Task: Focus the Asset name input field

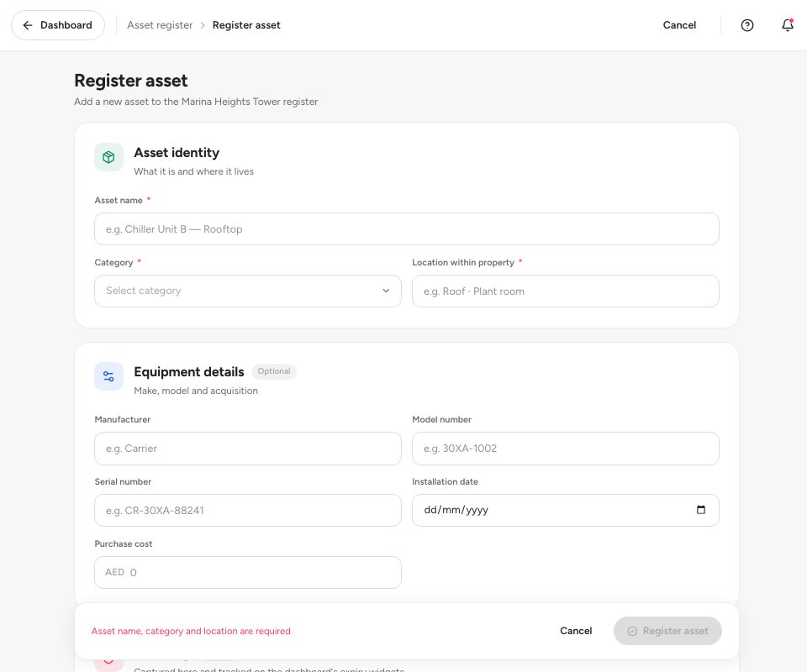Action: coord(407,229)
